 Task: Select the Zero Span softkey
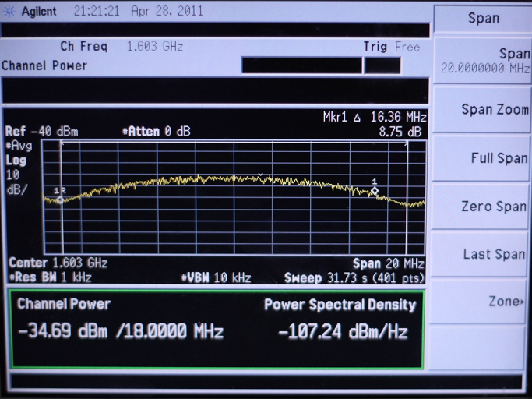pyautogui.click(x=482, y=207)
